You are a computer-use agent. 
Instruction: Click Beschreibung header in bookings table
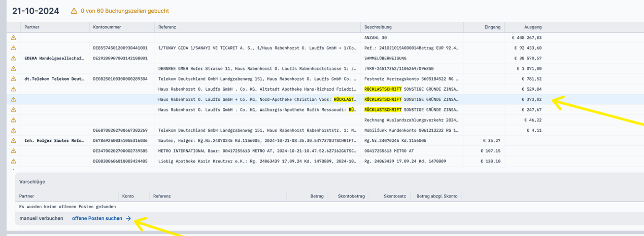coord(378,27)
